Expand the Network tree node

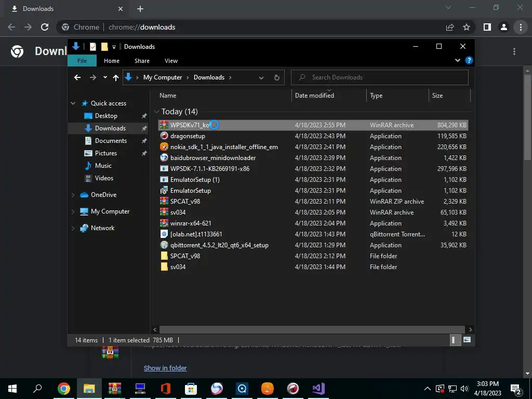pyautogui.click(x=73, y=228)
